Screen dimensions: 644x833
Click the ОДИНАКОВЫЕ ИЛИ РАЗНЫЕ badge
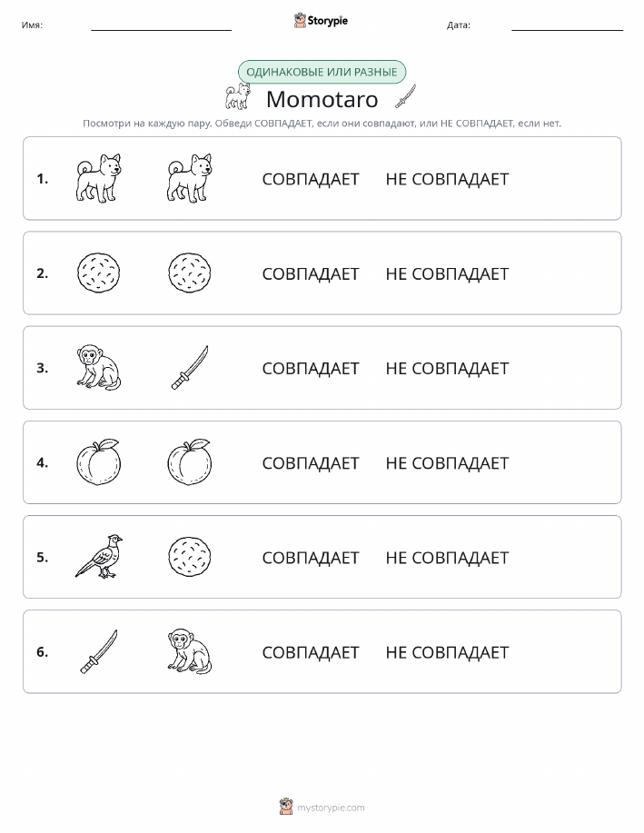point(322,72)
